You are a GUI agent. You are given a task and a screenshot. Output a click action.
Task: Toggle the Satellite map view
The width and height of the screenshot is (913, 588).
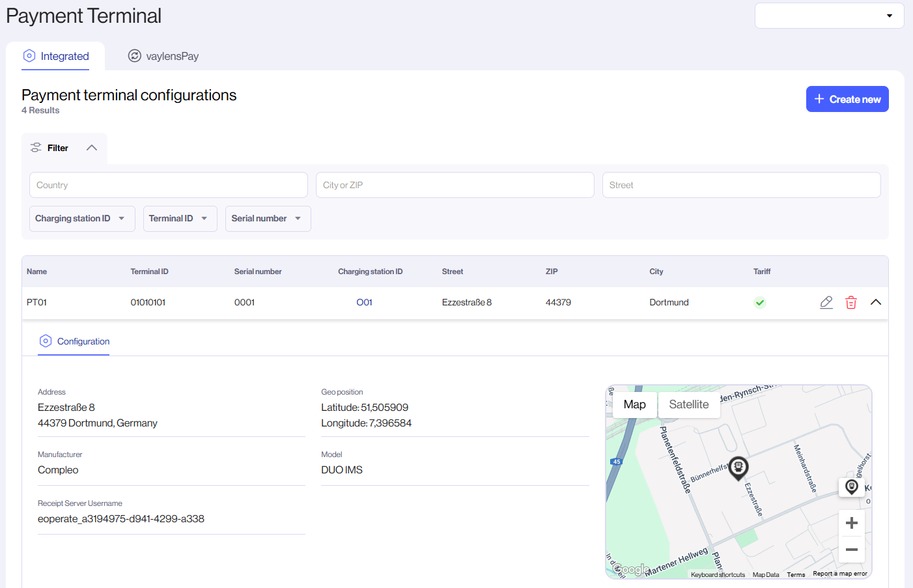tap(689, 404)
